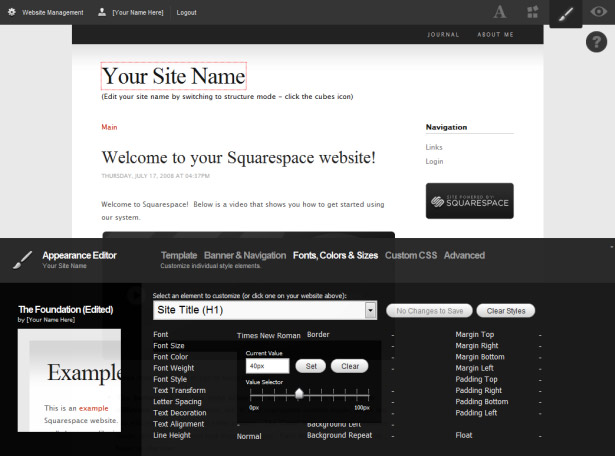Select the Text Decoration property
Image resolution: width=615 pixels, height=456 pixels.
pyautogui.click(x=180, y=413)
